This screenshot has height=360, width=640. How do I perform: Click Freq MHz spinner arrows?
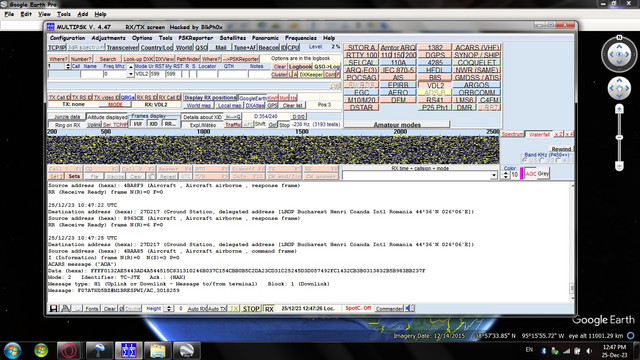131,70
